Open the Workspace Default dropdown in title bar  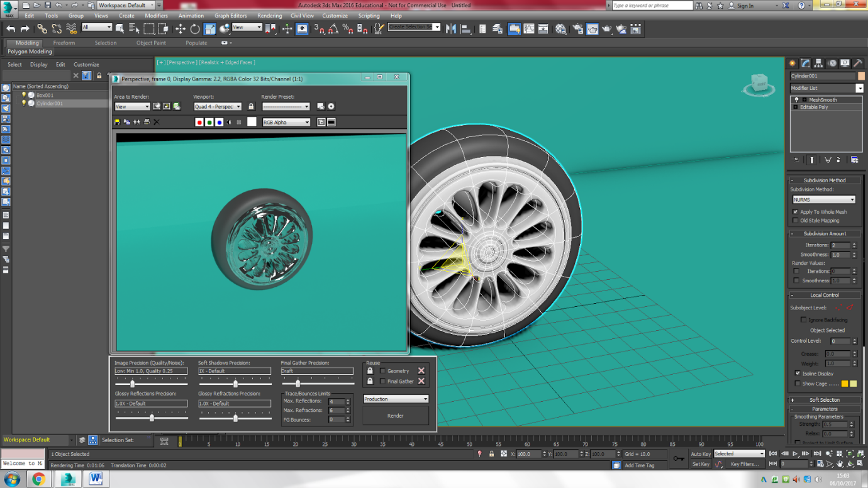tap(126, 5)
